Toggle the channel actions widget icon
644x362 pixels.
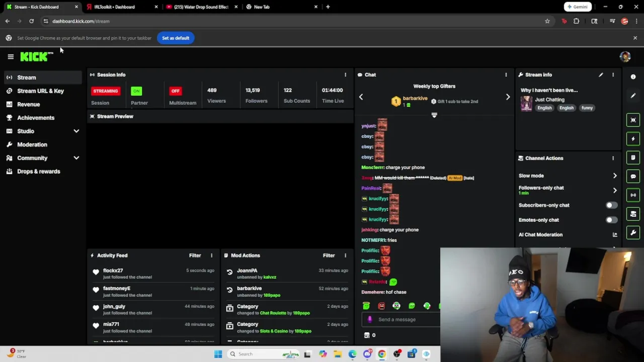tap(633, 214)
